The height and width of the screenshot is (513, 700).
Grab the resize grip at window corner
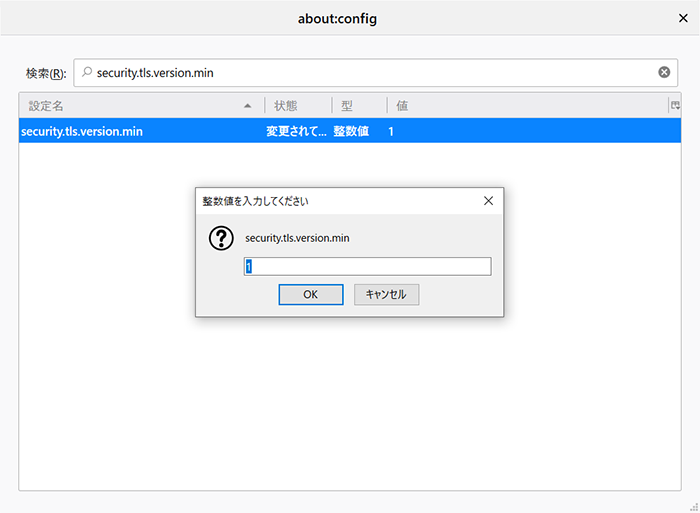pos(693,506)
